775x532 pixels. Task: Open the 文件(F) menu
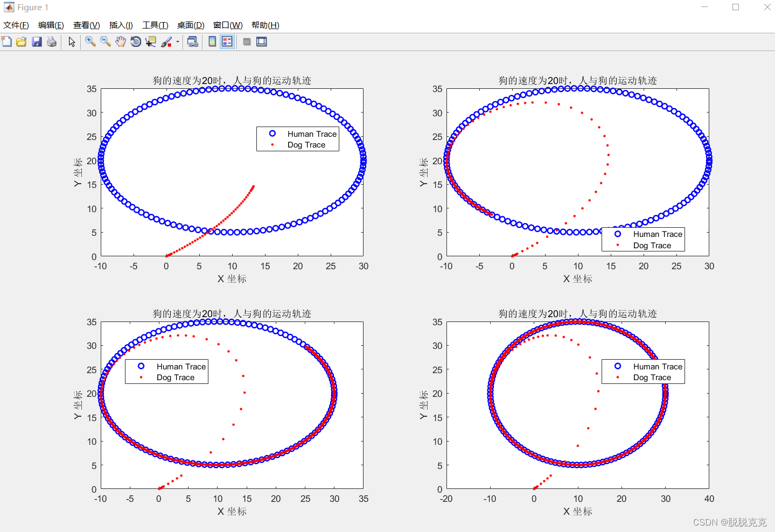click(x=16, y=25)
